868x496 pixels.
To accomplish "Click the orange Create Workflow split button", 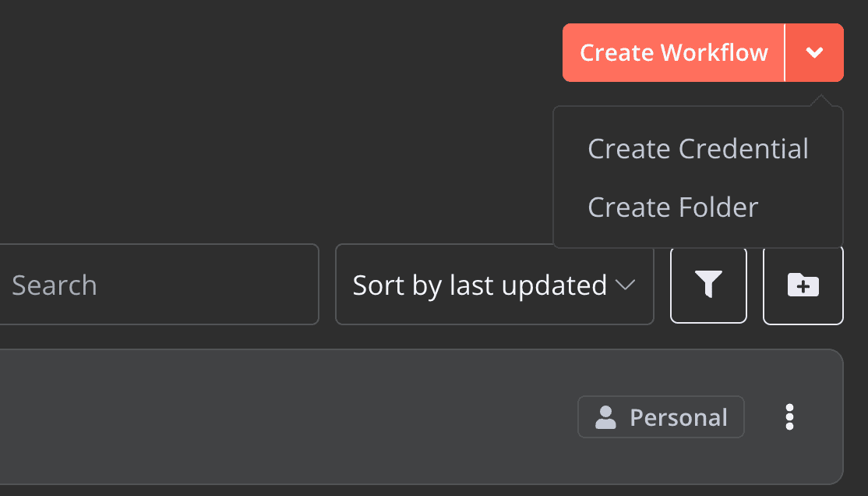I will tap(672, 52).
